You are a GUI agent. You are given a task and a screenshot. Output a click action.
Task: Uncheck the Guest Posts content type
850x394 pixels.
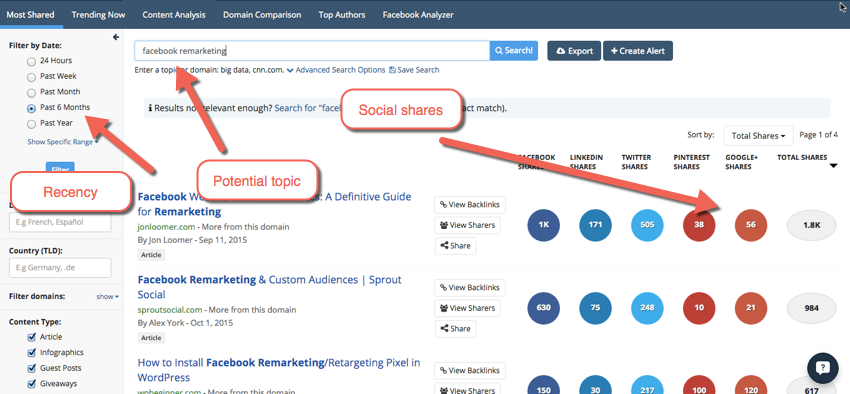point(31,369)
